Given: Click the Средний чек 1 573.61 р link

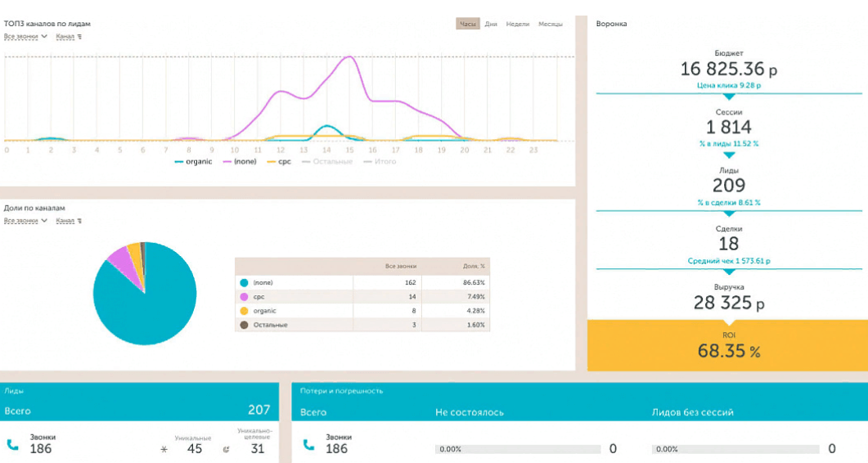Looking at the screenshot, I should pos(727,261).
